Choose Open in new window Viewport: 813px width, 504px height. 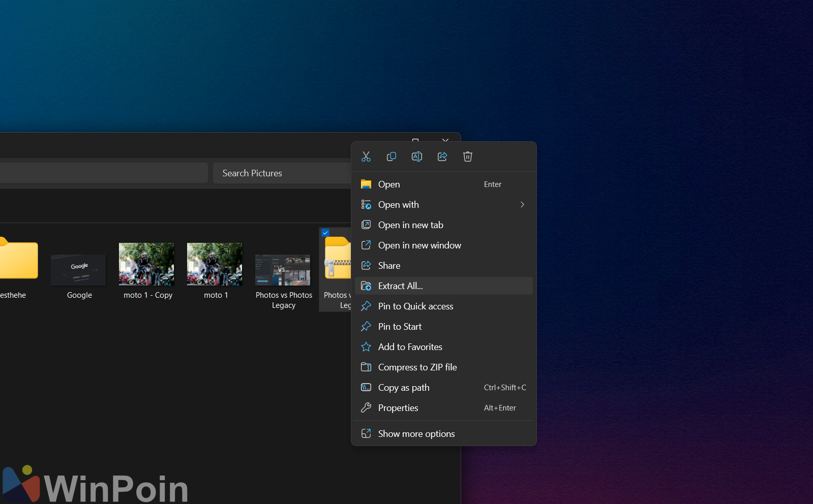click(419, 245)
